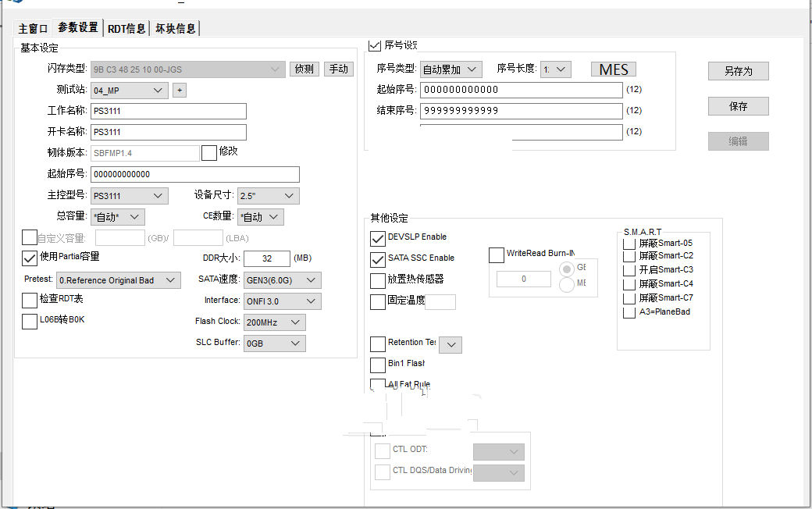812x509 pixels.
Task: Add a test station with plus button
Action: [x=179, y=90]
